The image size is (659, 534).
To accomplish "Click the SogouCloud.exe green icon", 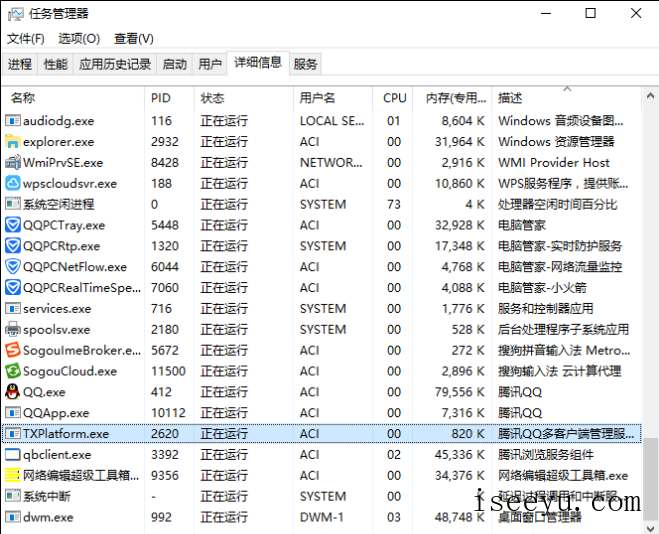I will point(13,371).
